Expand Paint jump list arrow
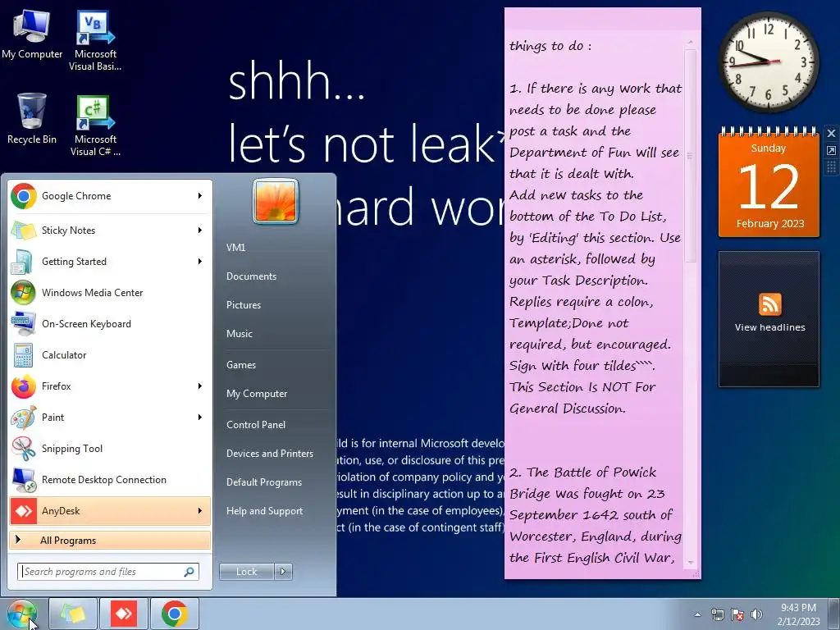Screen dimensions: 840x630 tap(200, 418)
